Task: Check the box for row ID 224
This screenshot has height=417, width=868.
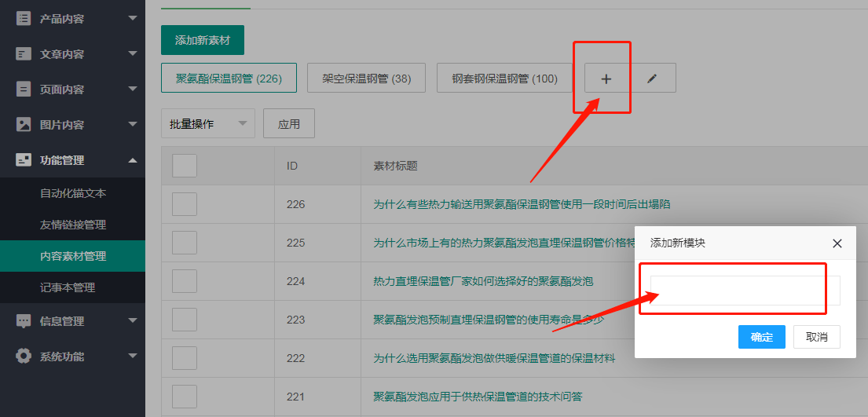Action: pyautogui.click(x=185, y=281)
